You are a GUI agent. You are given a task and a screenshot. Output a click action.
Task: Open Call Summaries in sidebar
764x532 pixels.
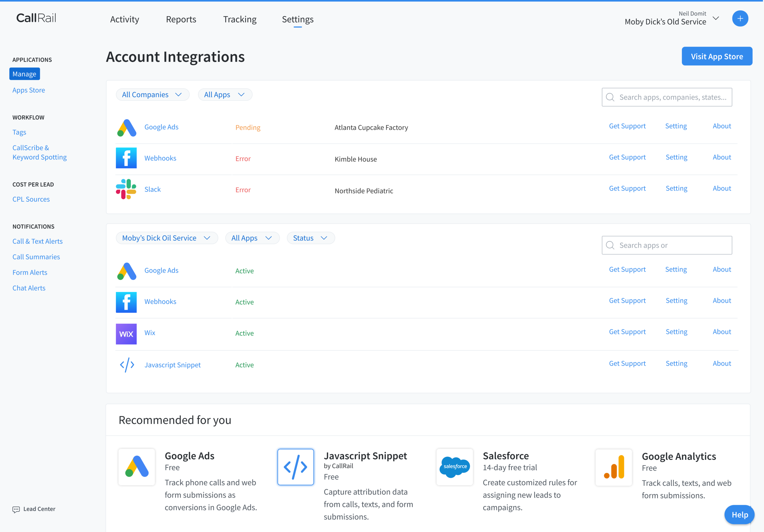tap(36, 257)
